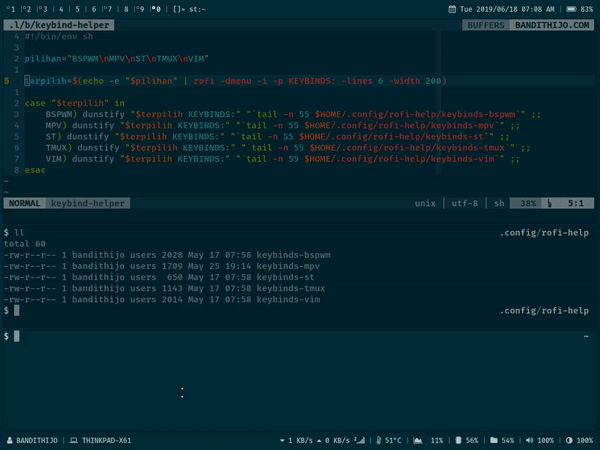Click the BUFFERS label in vim tabline

pos(485,25)
